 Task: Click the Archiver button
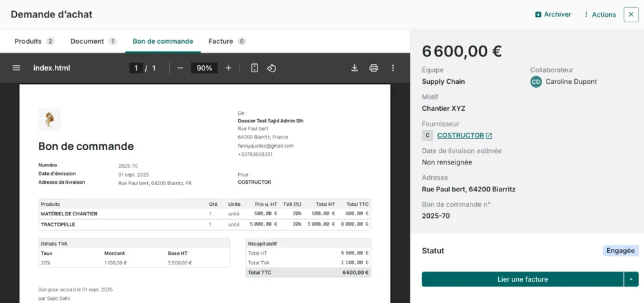click(x=553, y=14)
